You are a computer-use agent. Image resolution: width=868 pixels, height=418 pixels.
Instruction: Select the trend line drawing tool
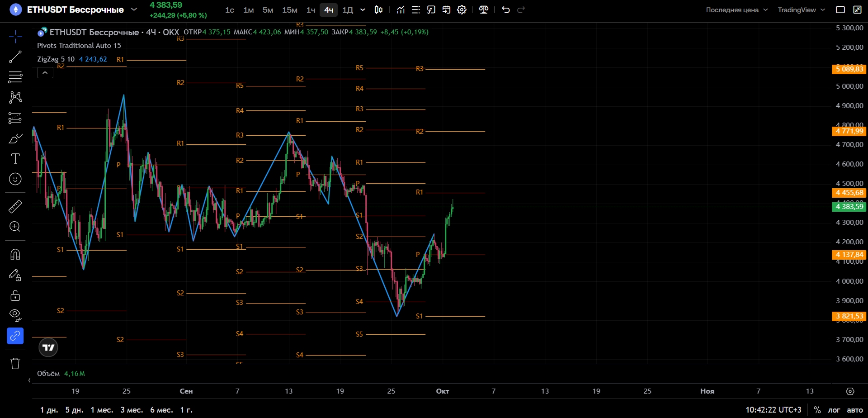[x=15, y=57]
